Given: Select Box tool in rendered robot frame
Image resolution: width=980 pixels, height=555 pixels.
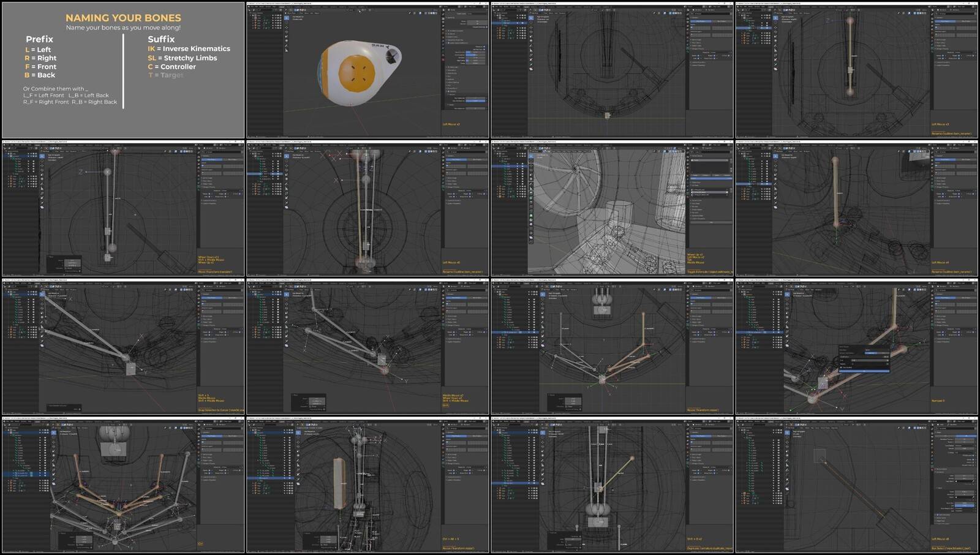Looking at the screenshot, I should coord(286,18).
